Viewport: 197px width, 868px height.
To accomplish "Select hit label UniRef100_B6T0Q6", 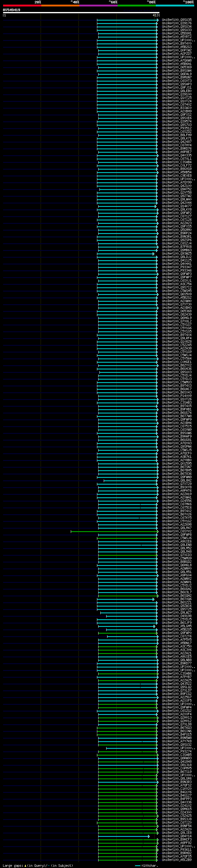I will point(177,599).
